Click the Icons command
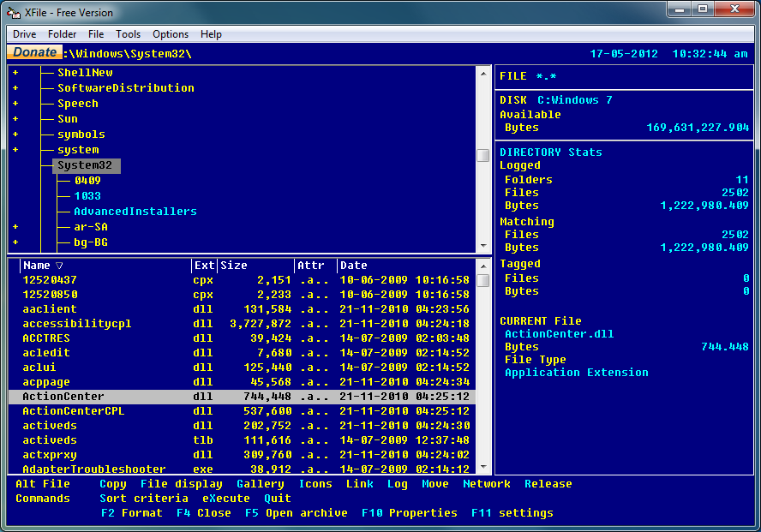The width and height of the screenshot is (761, 532). pyautogui.click(x=315, y=484)
